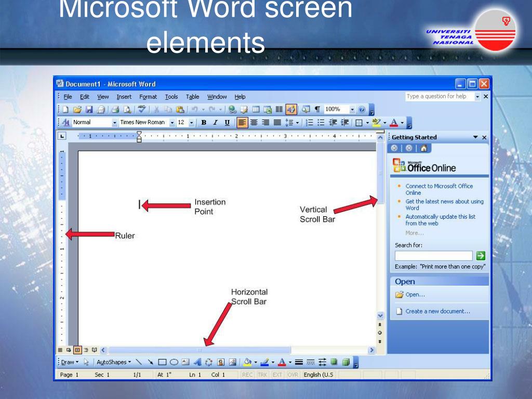Toggle Italic formatting
This screenshot has height=399, width=532.
click(x=215, y=123)
